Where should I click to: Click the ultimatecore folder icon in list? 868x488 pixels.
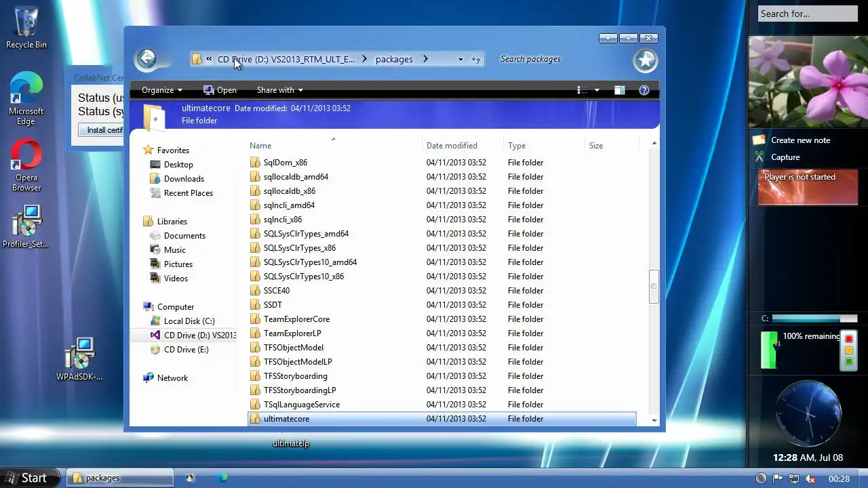click(255, 419)
